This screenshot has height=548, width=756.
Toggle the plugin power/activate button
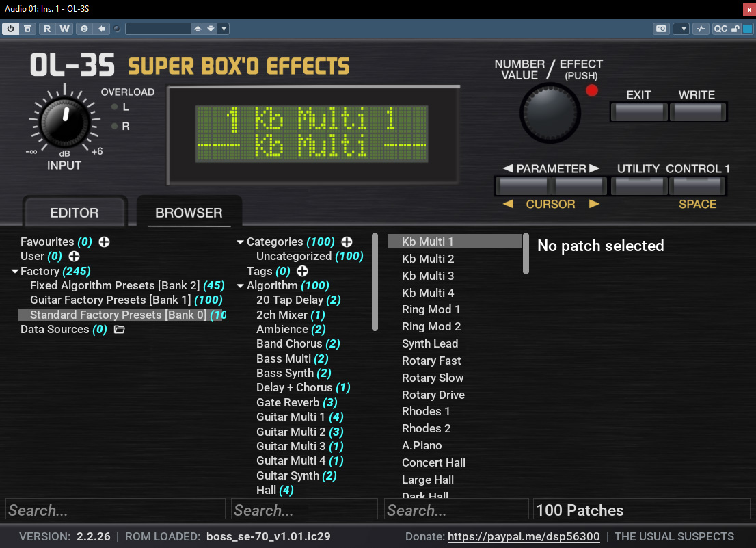point(11,29)
